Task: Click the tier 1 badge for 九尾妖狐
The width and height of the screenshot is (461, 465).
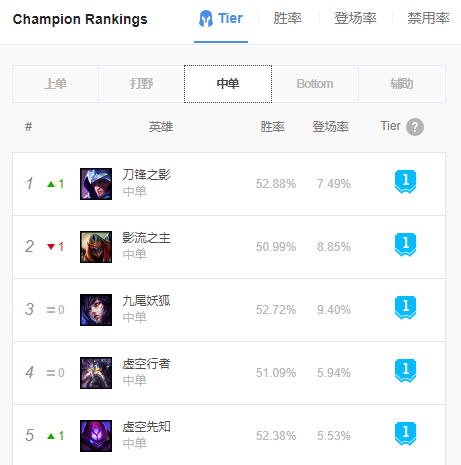Action: tap(405, 308)
